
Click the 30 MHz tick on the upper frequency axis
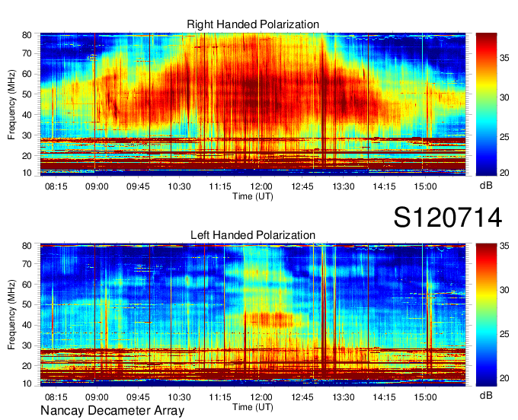(27, 135)
